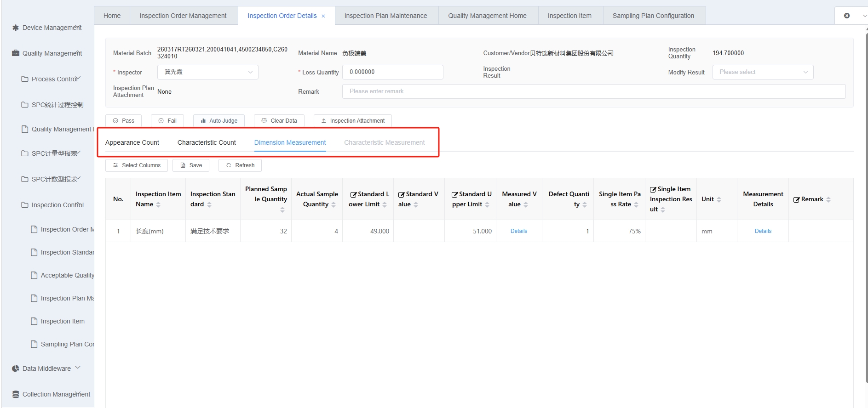
Task: Click the 75% pass rate cell
Action: click(619, 231)
